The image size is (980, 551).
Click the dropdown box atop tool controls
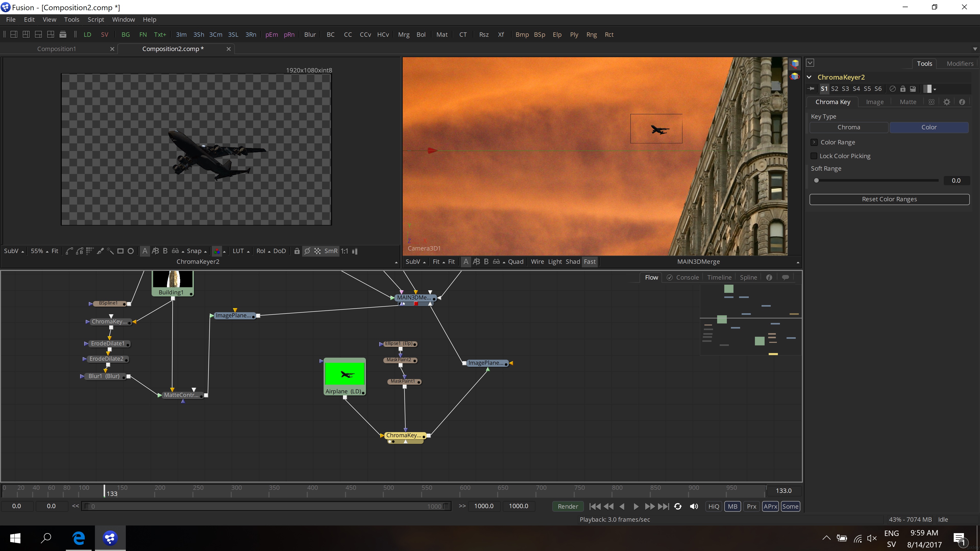click(810, 63)
